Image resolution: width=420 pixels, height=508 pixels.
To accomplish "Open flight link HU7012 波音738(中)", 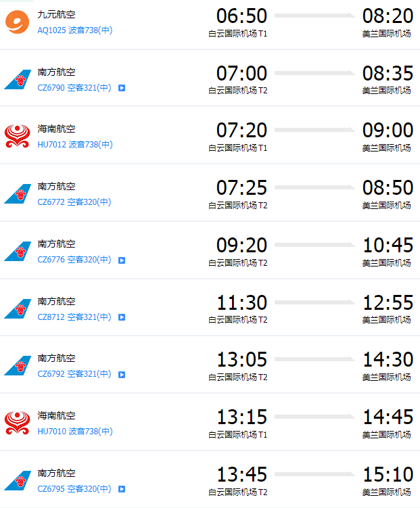I will point(75,145).
